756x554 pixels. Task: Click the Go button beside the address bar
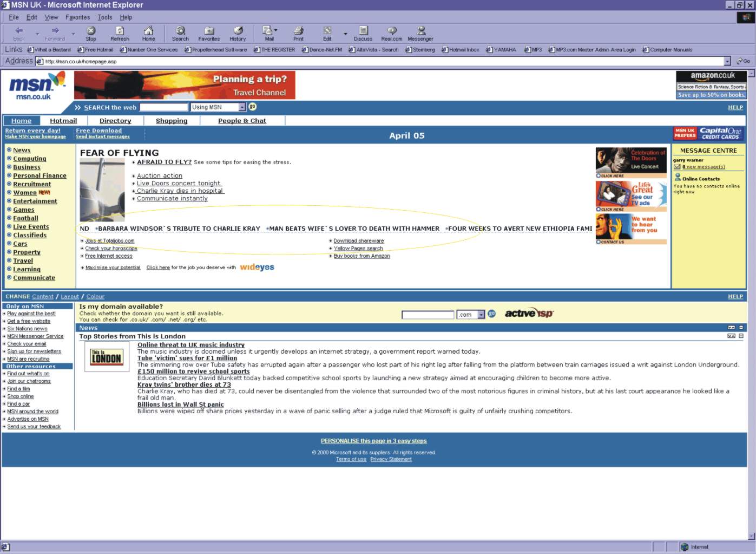744,61
